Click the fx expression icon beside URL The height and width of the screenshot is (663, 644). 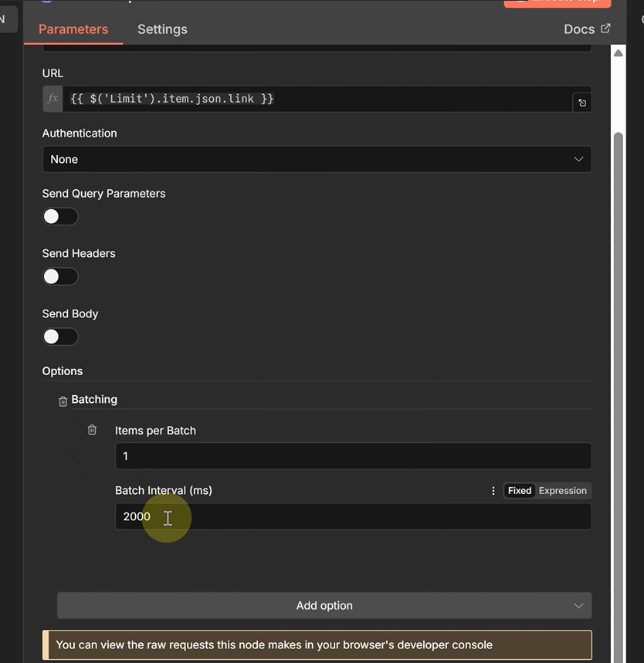pyautogui.click(x=53, y=99)
